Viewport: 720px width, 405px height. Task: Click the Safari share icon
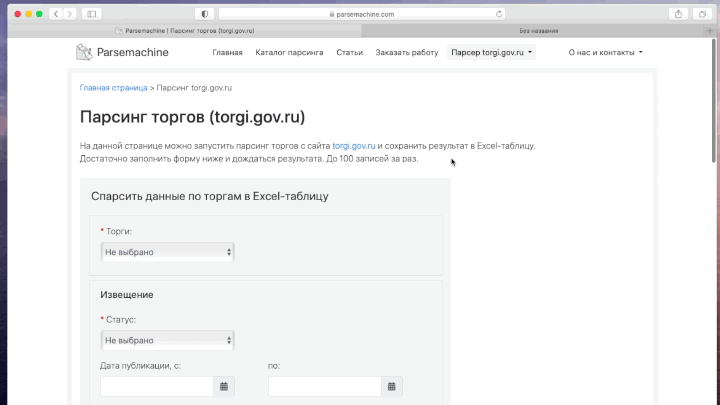(679, 14)
